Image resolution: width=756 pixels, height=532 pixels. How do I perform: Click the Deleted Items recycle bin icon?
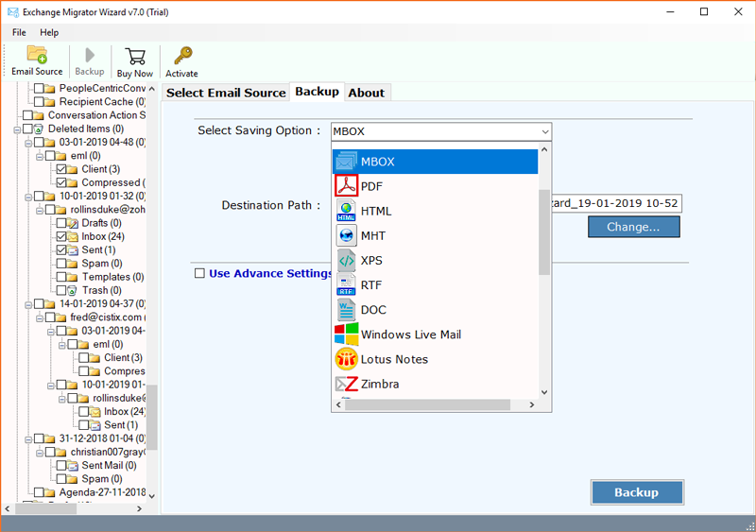click(39, 129)
